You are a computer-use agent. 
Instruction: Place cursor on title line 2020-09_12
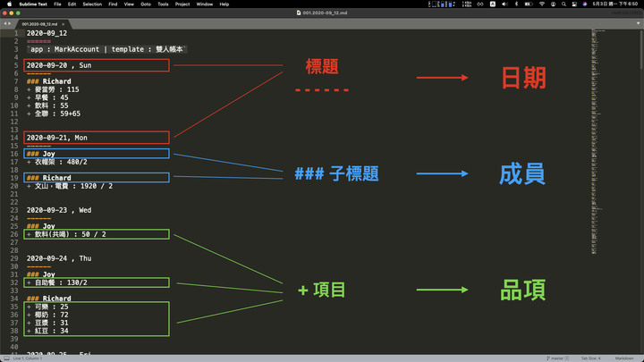(x=47, y=33)
